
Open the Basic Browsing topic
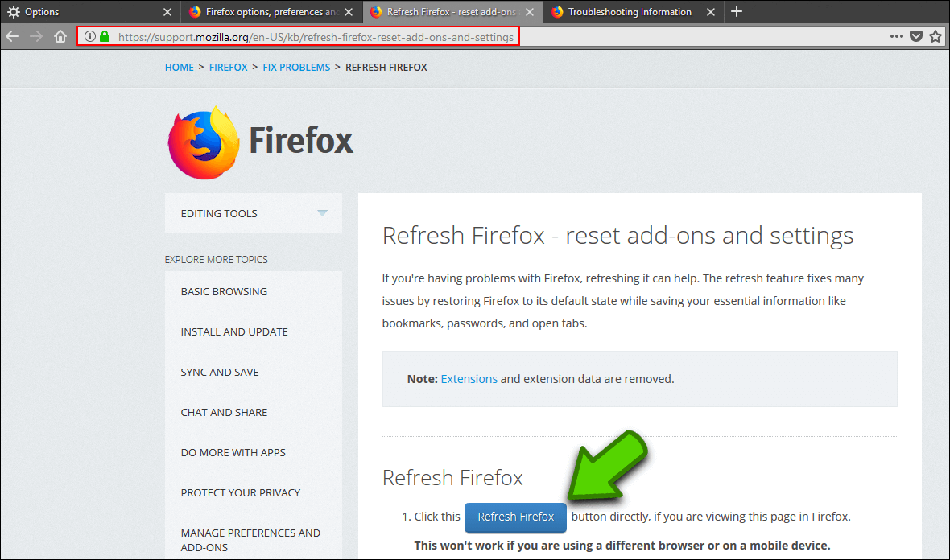[x=224, y=291]
